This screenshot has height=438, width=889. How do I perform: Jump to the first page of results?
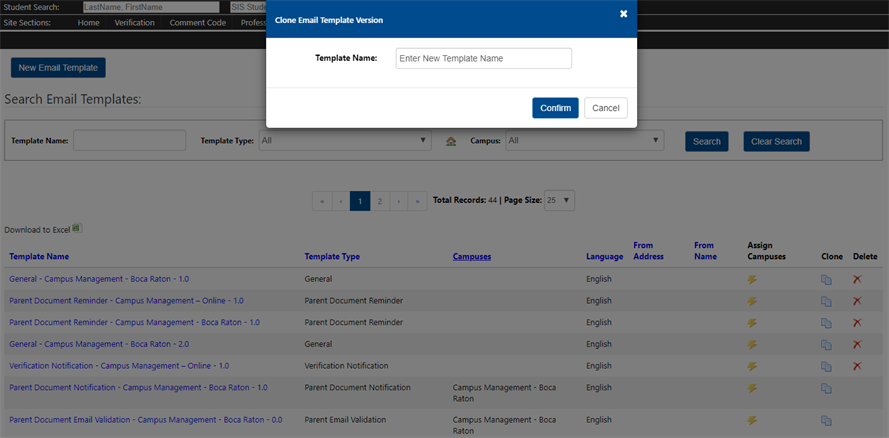pos(322,201)
